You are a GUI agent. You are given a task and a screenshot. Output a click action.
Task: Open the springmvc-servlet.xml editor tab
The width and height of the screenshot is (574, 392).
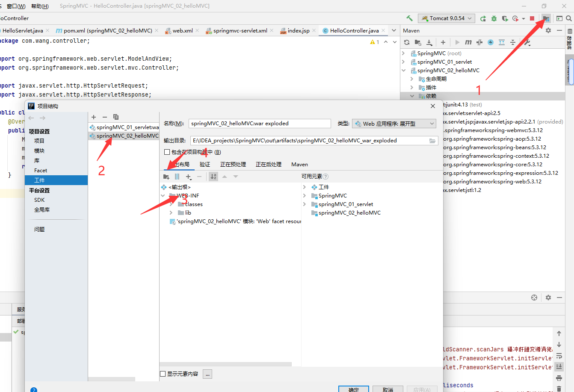(x=240, y=30)
